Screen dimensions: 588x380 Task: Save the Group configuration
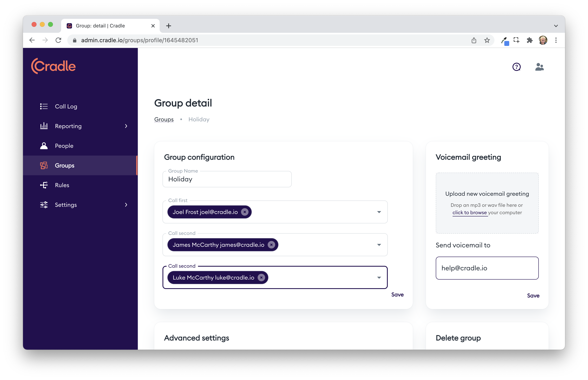(397, 295)
